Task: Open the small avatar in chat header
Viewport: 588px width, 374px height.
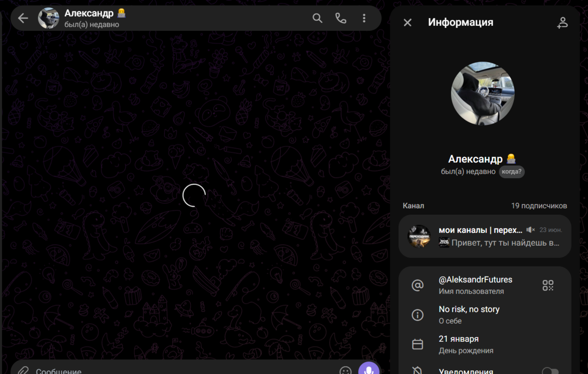Action: [x=49, y=18]
